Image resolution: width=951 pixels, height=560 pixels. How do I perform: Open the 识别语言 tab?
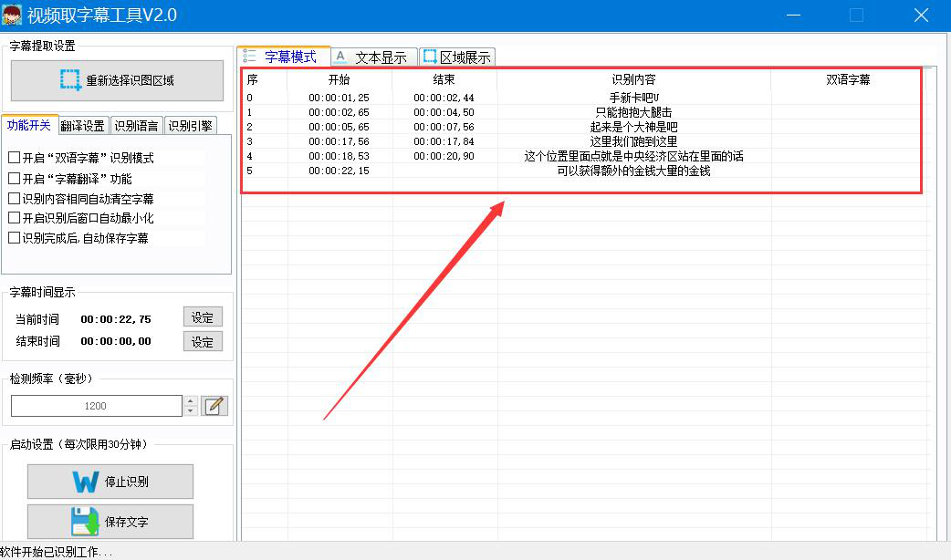tap(137, 126)
